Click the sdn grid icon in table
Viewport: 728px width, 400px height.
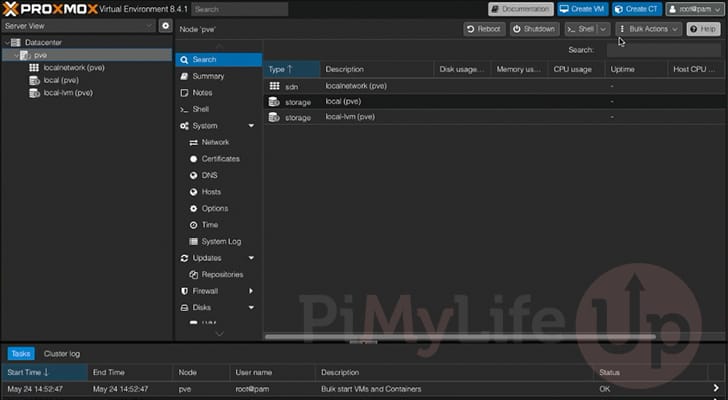pos(274,86)
